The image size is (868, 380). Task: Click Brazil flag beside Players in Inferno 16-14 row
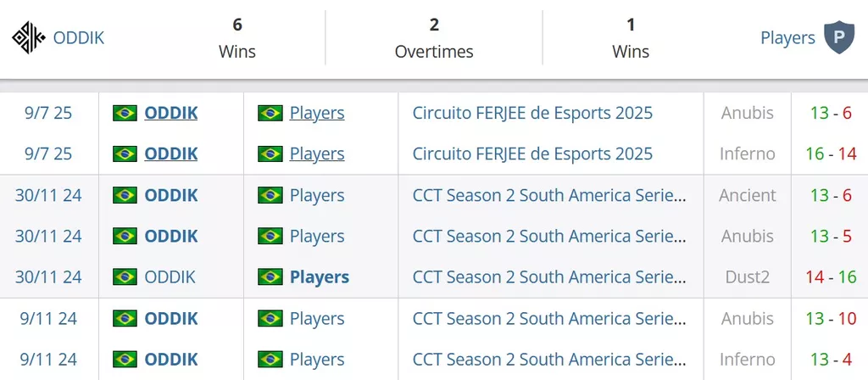point(270,154)
